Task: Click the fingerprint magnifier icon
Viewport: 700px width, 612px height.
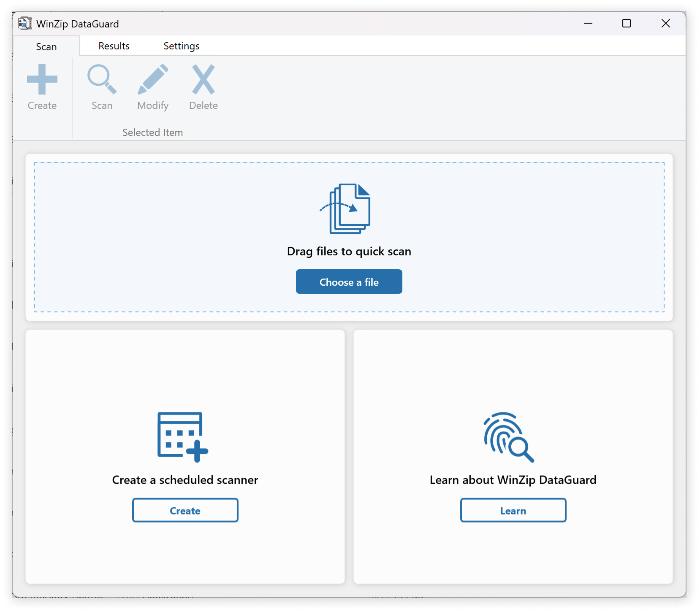Action: 509,437
